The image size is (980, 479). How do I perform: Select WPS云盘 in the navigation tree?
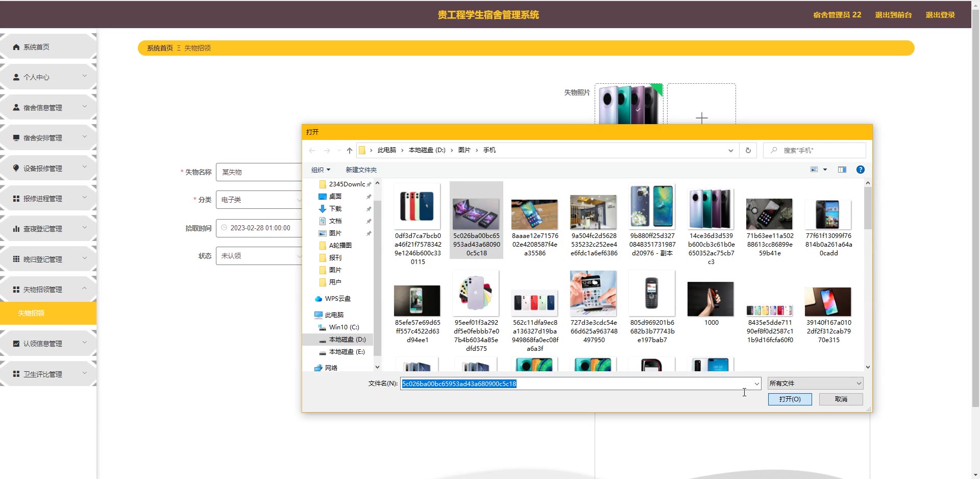(337, 298)
